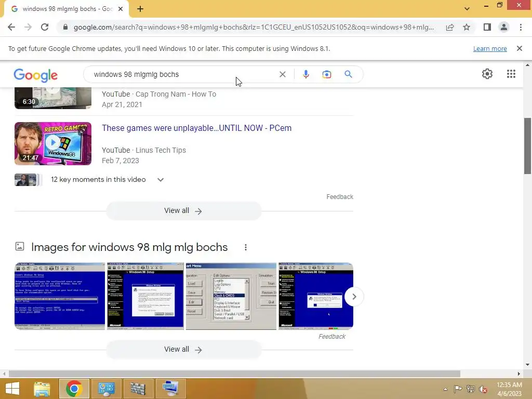Toggle the Chrome side panel
This screenshot has width=532, height=399.
(487, 27)
